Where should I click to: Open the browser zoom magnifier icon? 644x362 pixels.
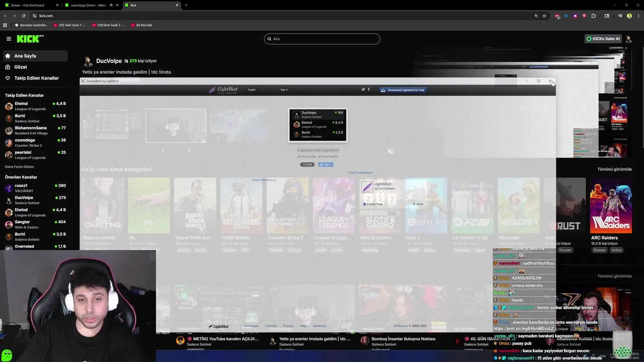coord(536,16)
